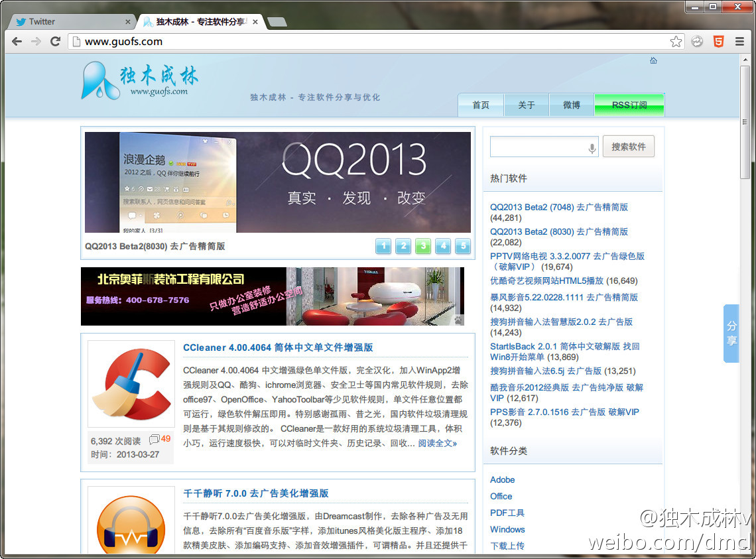Viewport: 756px width, 559px height.
Task: Select slide 5 in the banner slider
Action: coord(462,246)
